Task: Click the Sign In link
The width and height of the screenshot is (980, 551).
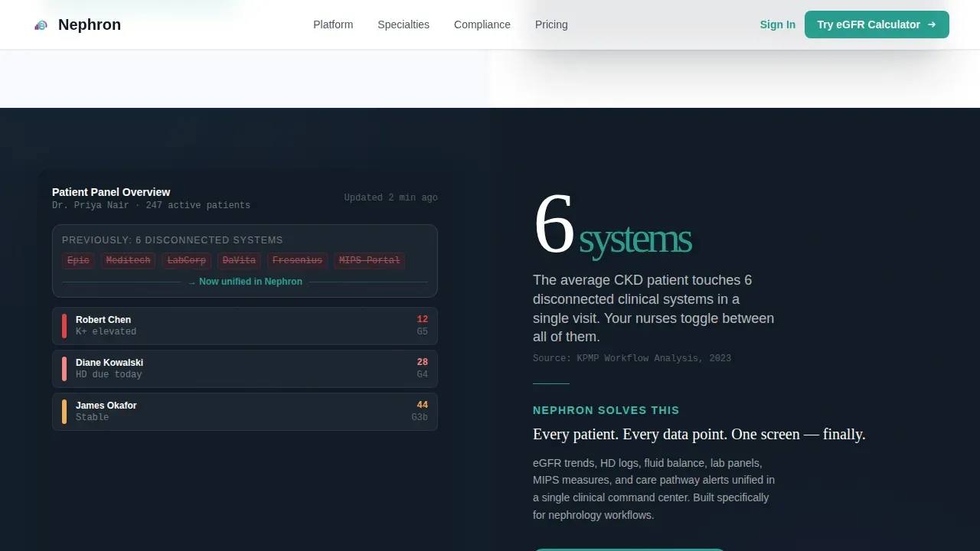Action: pyautogui.click(x=778, y=24)
